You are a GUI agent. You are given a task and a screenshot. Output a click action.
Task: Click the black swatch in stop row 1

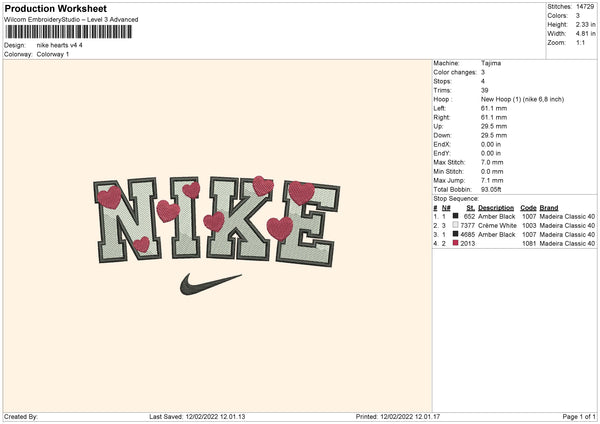(x=455, y=216)
